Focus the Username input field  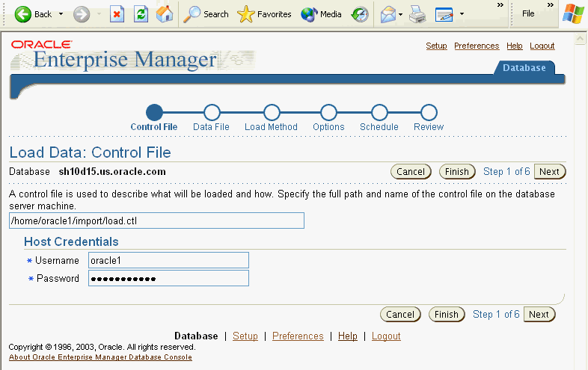tap(168, 260)
